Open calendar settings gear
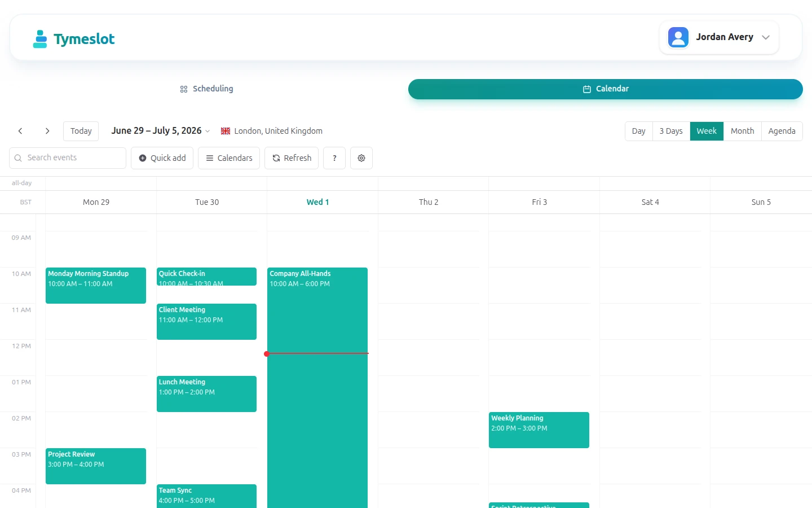 click(361, 158)
